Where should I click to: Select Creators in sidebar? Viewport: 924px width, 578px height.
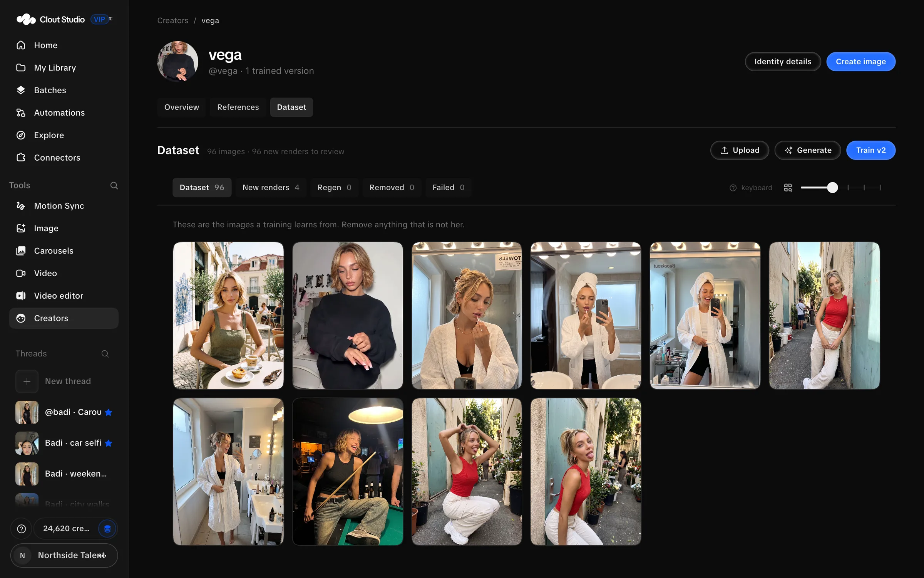(64, 318)
